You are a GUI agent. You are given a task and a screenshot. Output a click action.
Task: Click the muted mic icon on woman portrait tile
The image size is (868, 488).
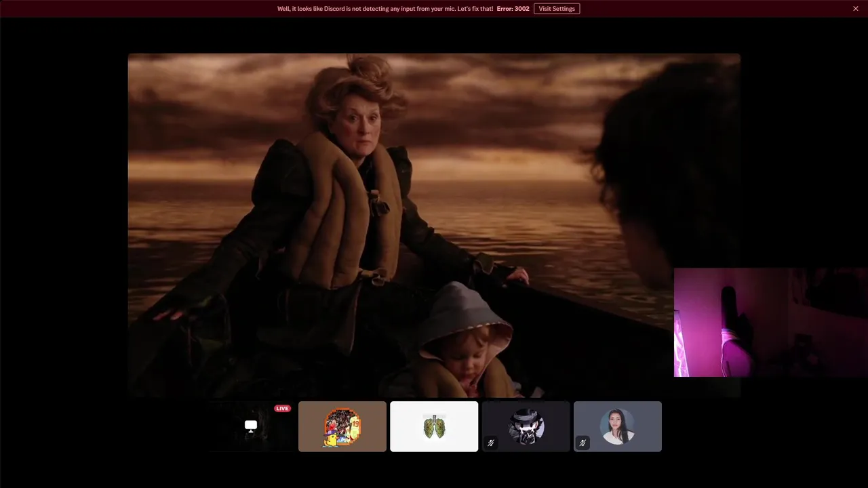pos(583,443)
